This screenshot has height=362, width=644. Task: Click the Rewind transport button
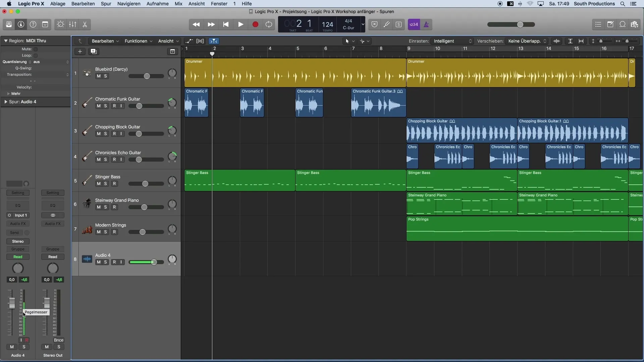point(196,24)
